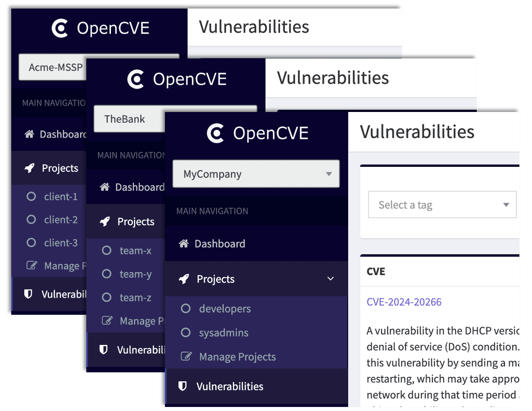
Task: Collapse the Projects section using its chevron
Action: [330, 279]
